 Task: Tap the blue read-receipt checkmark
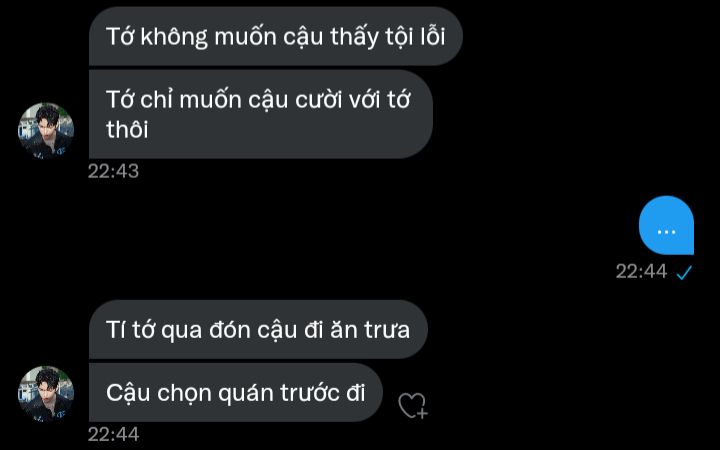click(684, 272)
